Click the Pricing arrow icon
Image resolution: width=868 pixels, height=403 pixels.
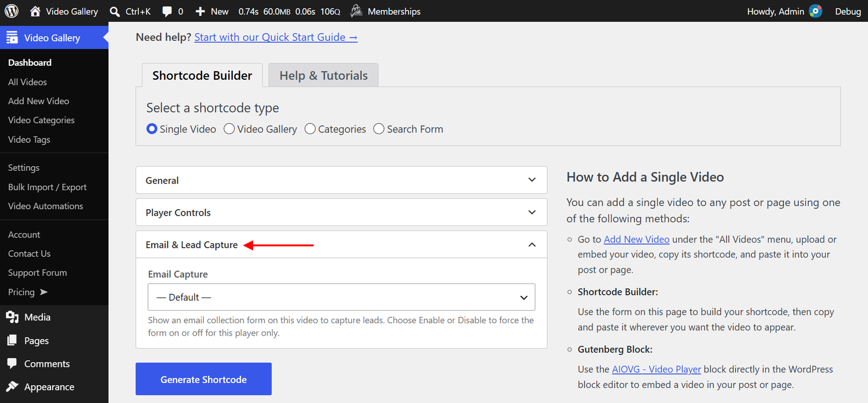point(44,292)
